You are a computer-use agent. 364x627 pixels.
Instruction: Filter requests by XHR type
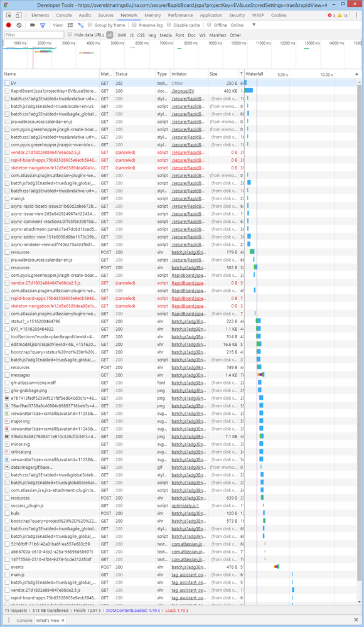coord(122,35)
